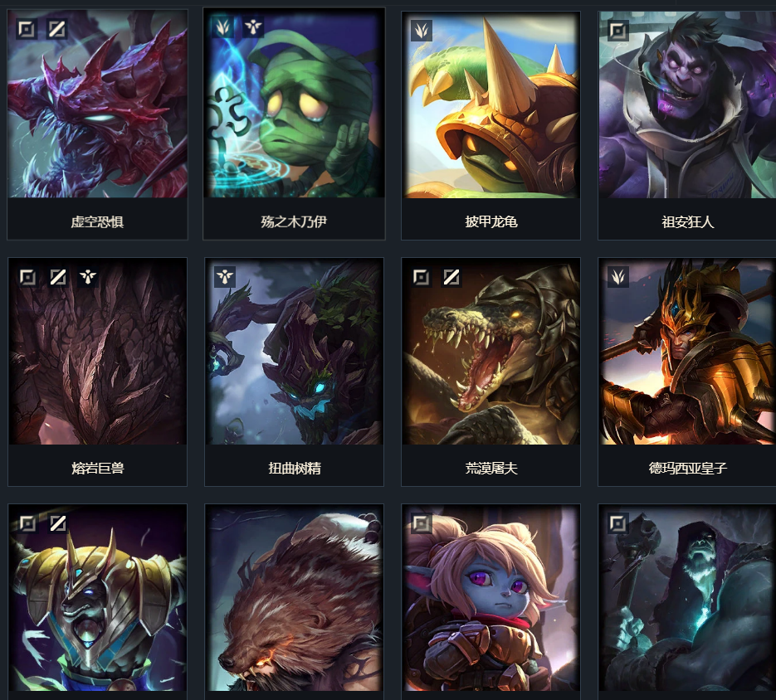Viewport: 776px width, 700px height.
Task: Select the brown bear champion portrait
Action: click(x=294, y=598)
